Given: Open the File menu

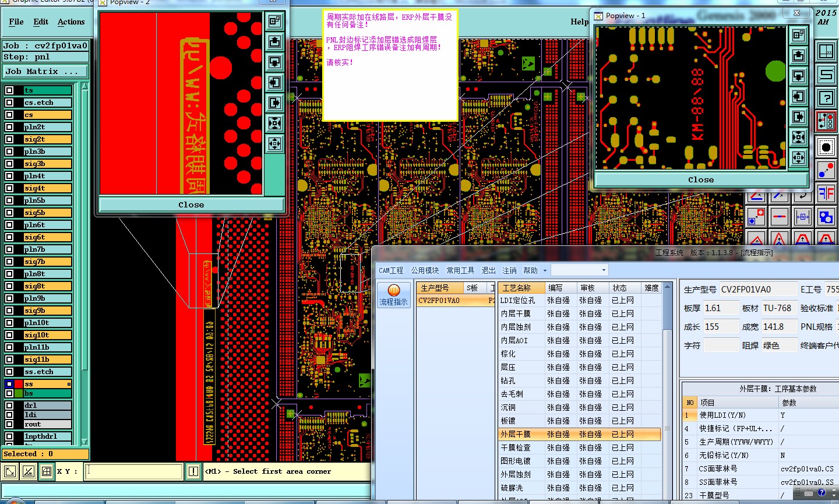Looking at the screenshot, I should (x=16, y=22).
